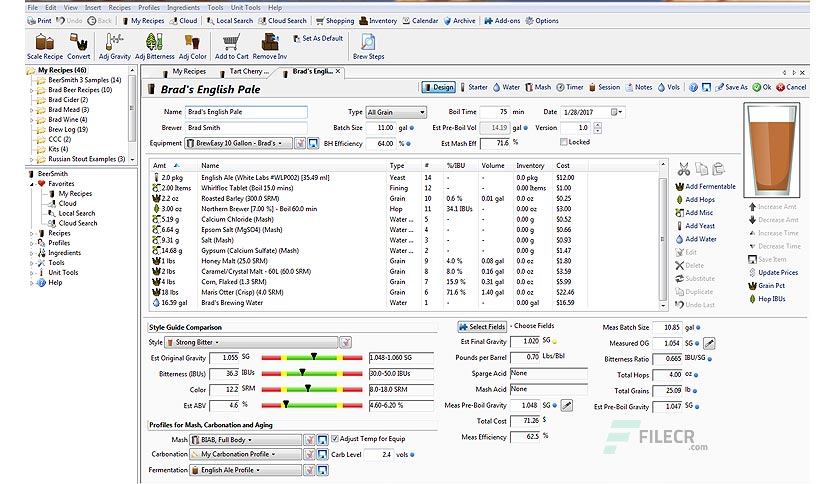Image resolution: width=836 pixels, height=484 pixels.
Task: Cancel recipe editing
Action: pyautogui.click(x=791, y=87)
